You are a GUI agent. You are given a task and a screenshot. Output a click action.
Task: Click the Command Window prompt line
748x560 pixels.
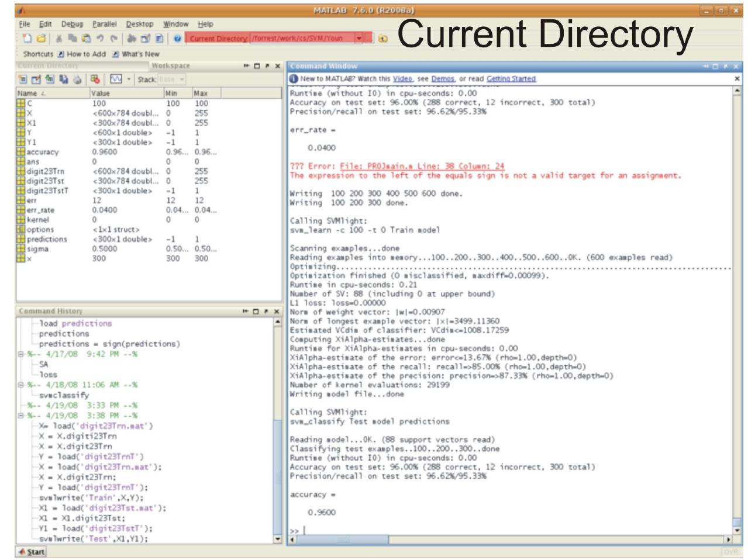[x=510, y=530]
